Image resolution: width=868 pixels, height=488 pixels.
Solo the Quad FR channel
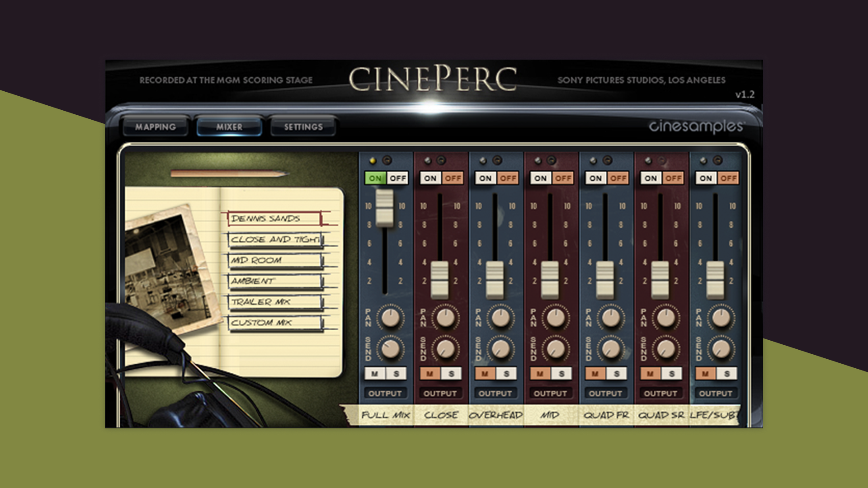click(x=616, y=374)
